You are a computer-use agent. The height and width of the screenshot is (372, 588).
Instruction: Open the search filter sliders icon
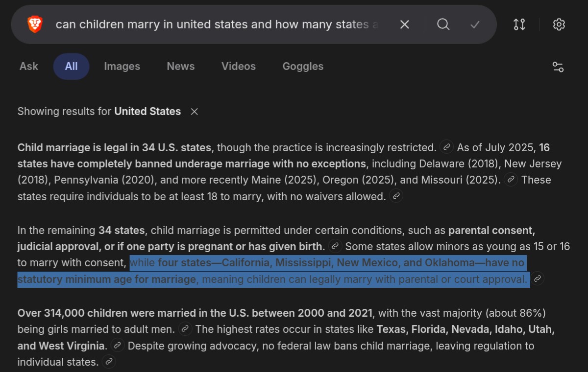click(558, 67)
